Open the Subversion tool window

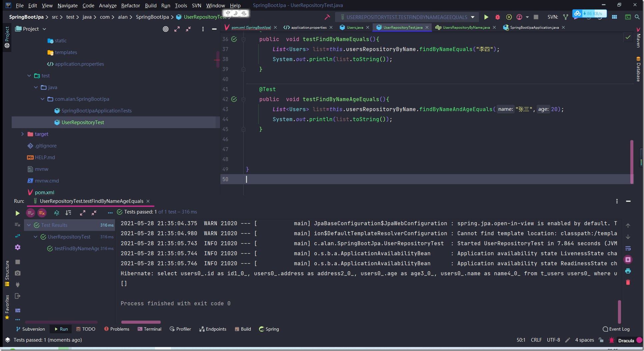tap(30, 329)
